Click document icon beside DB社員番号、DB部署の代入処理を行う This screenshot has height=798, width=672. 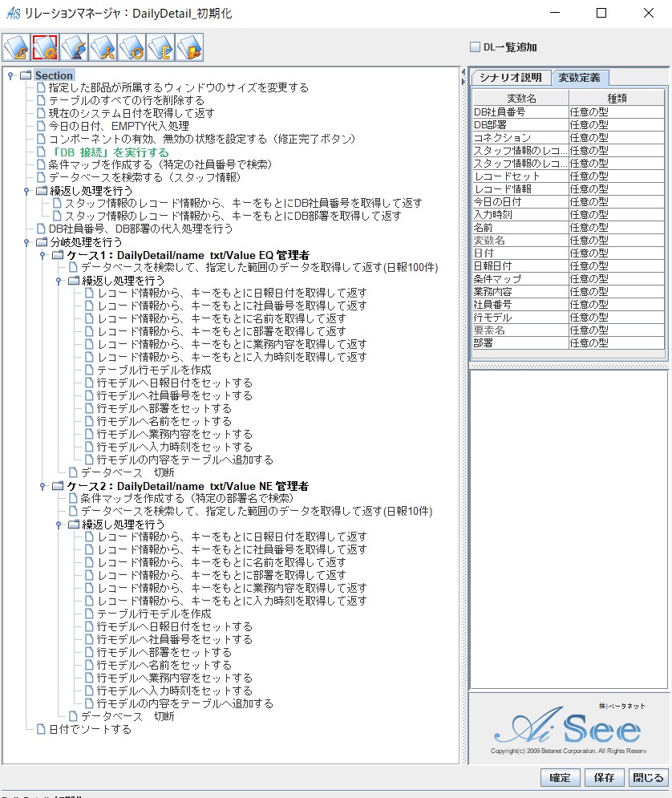click(x=41, y=229)
